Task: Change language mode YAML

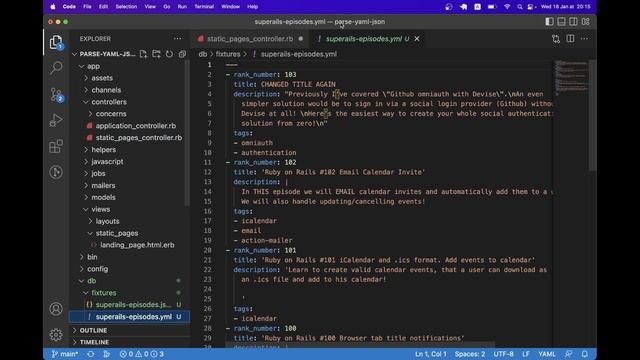Action: pos(547,354)
